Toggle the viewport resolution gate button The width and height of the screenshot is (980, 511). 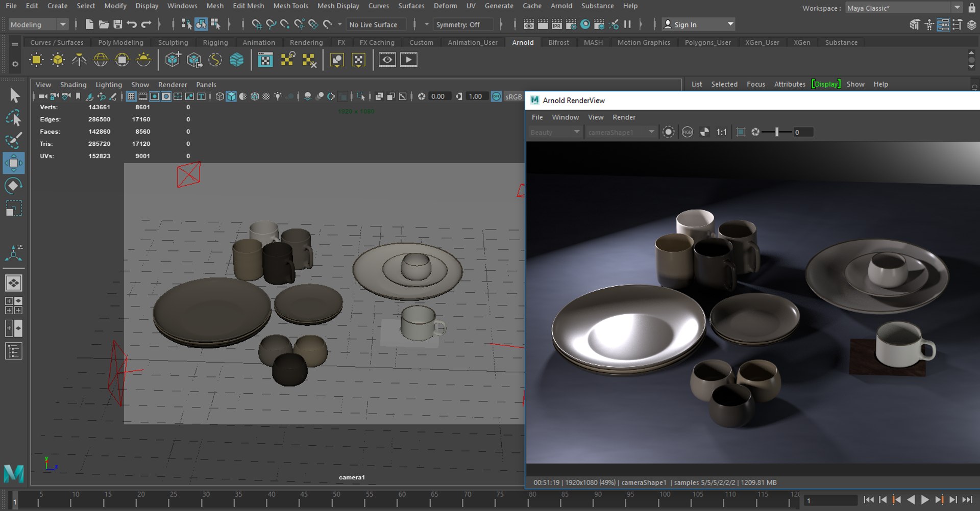click(155, 96)
